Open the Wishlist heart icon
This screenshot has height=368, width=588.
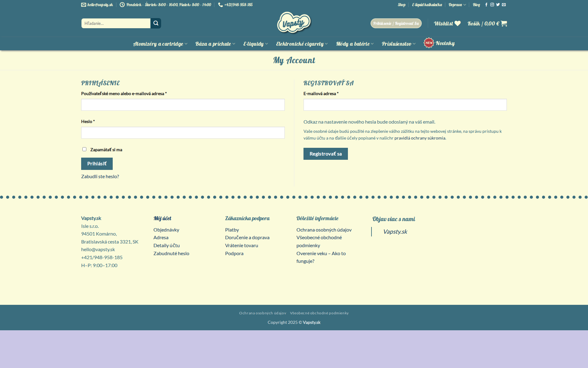pos(457,23)
